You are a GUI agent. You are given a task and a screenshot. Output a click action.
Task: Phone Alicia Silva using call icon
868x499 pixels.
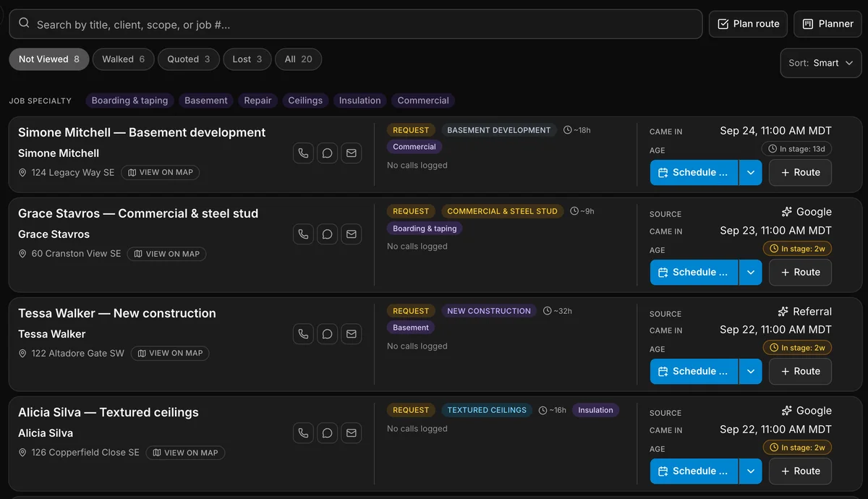click(x=303, y=433)
